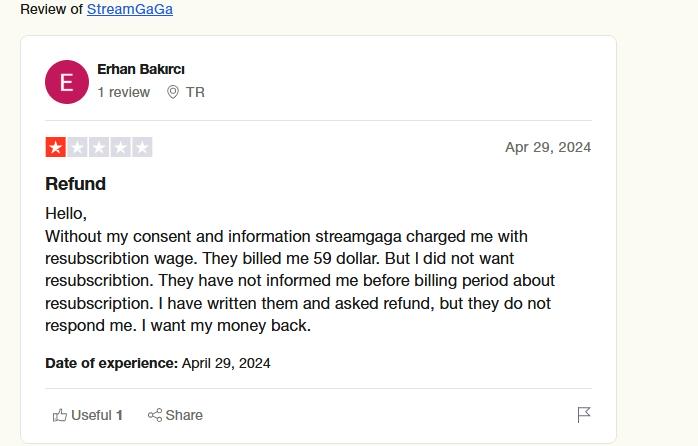
Task: Click the third grey rating star
Action: click(99, 147)
